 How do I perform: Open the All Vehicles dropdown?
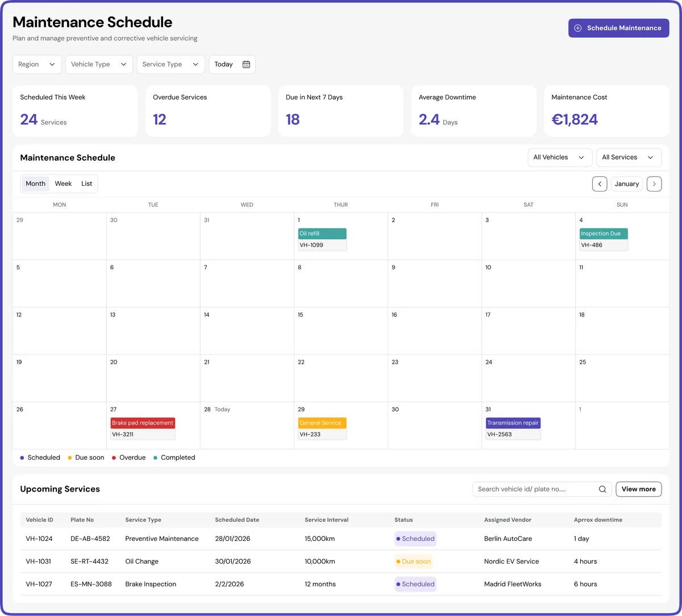[559, 157]
